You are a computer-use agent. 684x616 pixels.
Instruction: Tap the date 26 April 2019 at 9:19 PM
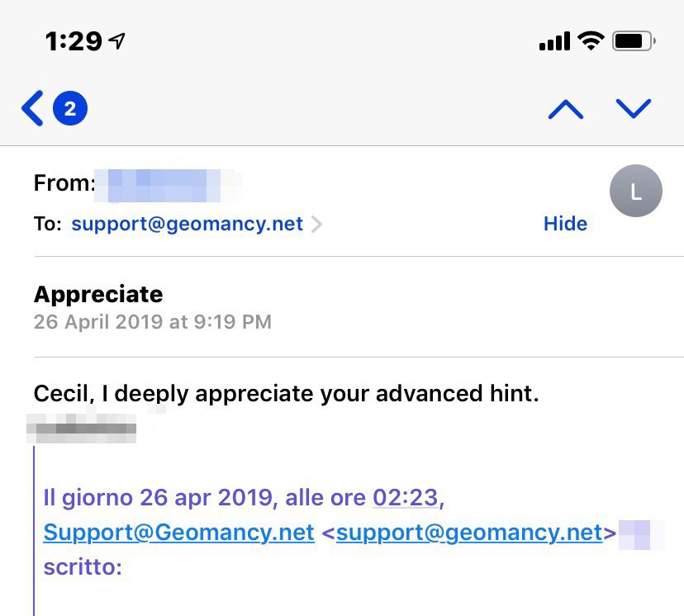point(152,321)
